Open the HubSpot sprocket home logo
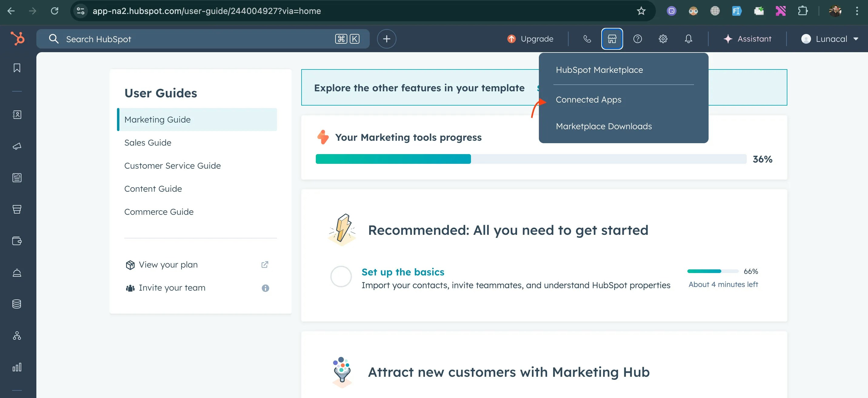The image size is (868, 398). click(18, 39)
